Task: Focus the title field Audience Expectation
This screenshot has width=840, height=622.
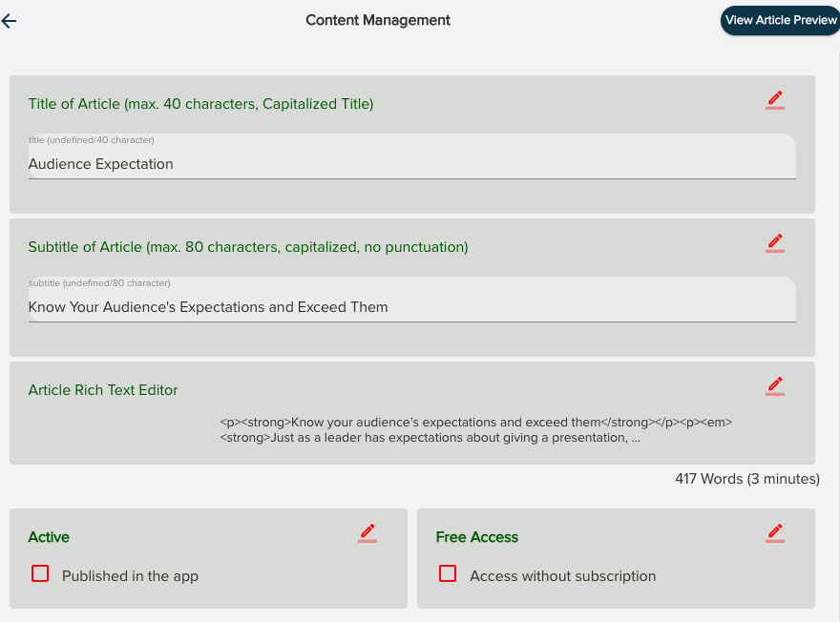Action: point(412,156)
